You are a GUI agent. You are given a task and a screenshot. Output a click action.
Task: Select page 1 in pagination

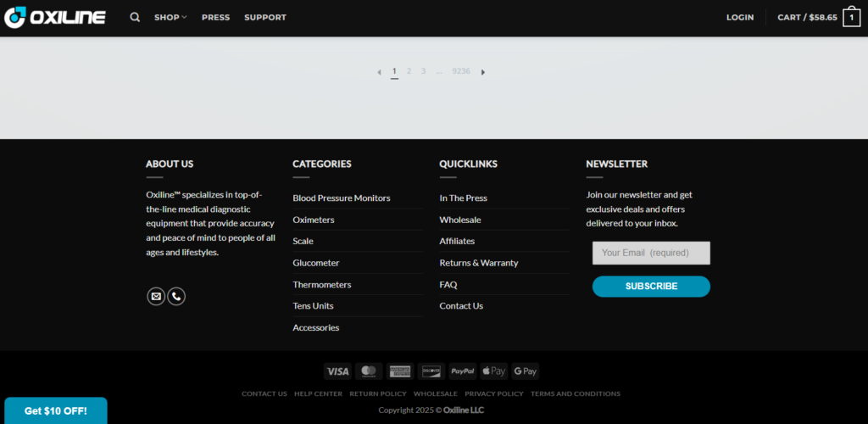[x=395, y=71]
